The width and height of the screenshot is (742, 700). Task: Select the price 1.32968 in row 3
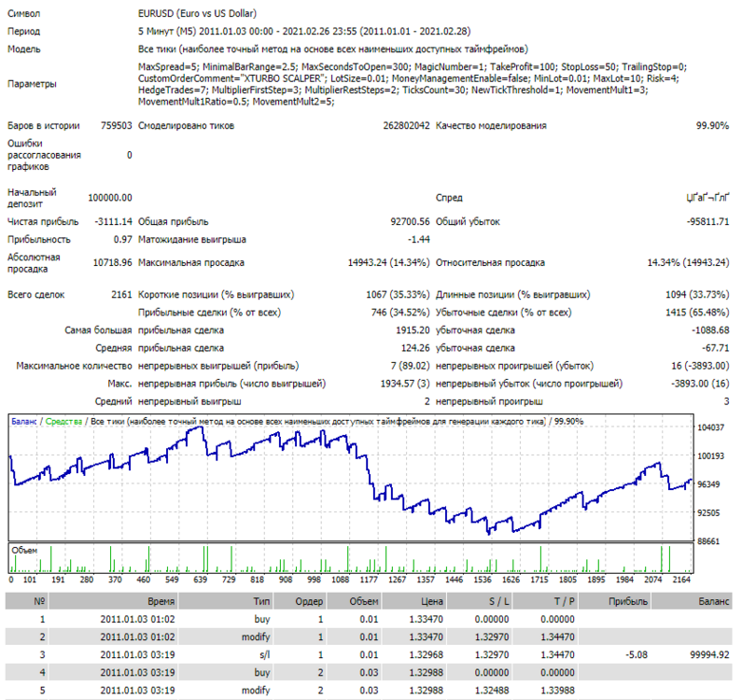426,654
